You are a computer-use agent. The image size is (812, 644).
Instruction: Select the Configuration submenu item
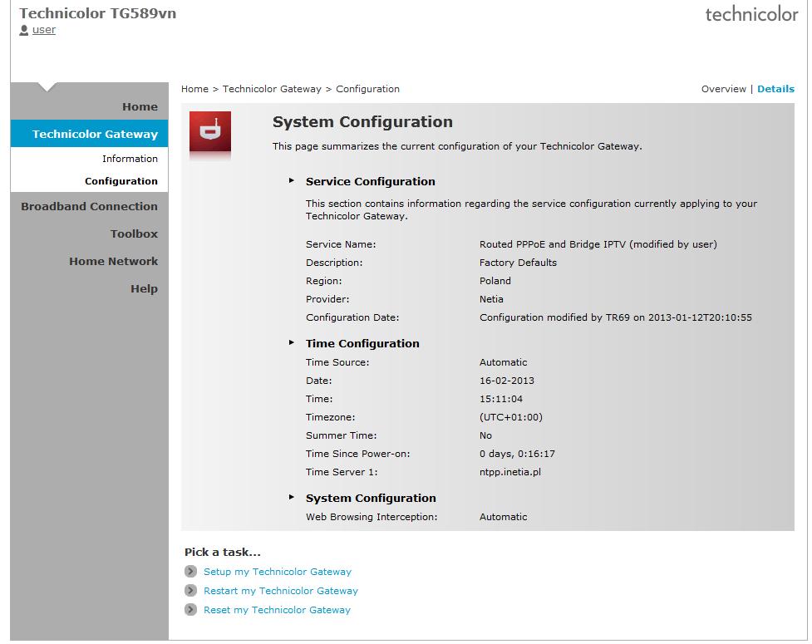[121, 181]
